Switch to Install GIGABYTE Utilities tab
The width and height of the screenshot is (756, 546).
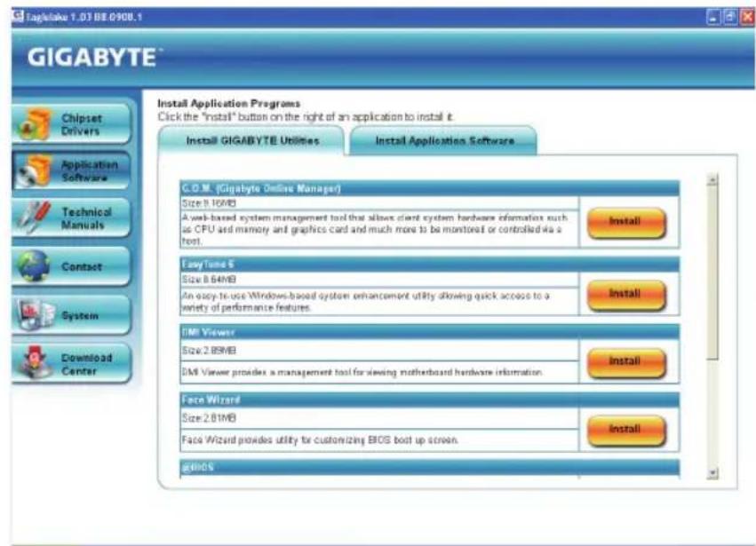(x=252, y=140)
